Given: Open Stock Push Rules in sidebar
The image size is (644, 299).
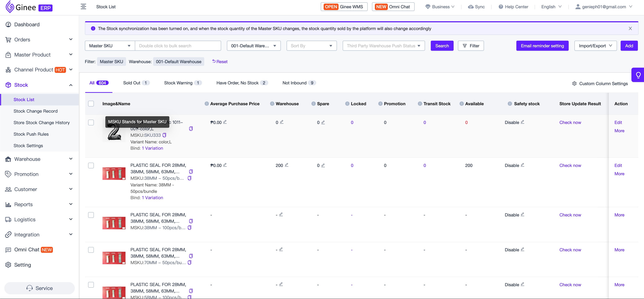Looking at the screenshot, I should (31, 134).
